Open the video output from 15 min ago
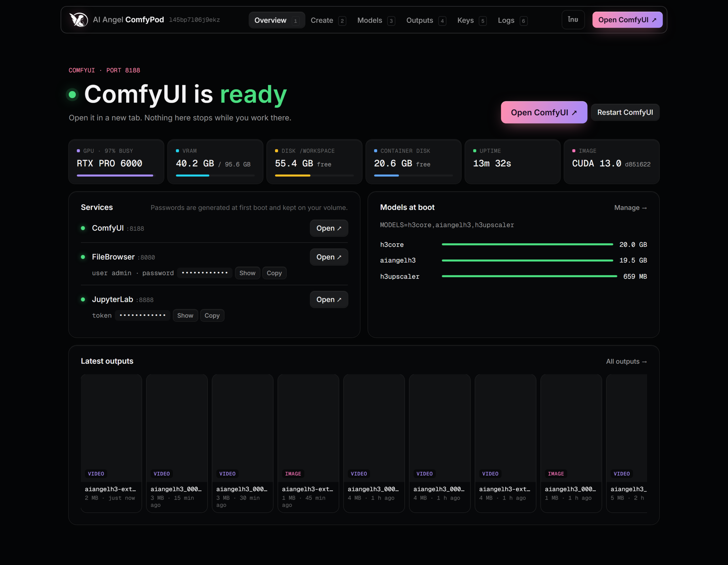The image size is (728, 565). tap(177, 443)
